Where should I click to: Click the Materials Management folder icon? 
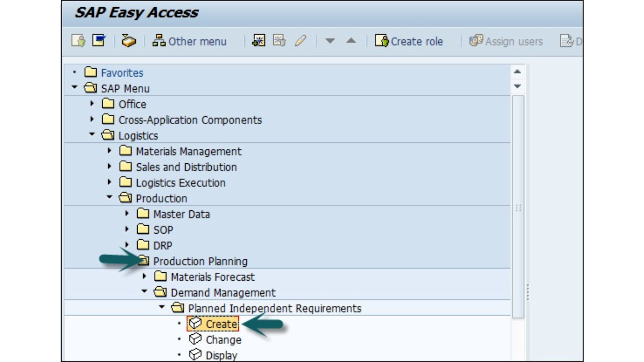click(x=126, y=150)
